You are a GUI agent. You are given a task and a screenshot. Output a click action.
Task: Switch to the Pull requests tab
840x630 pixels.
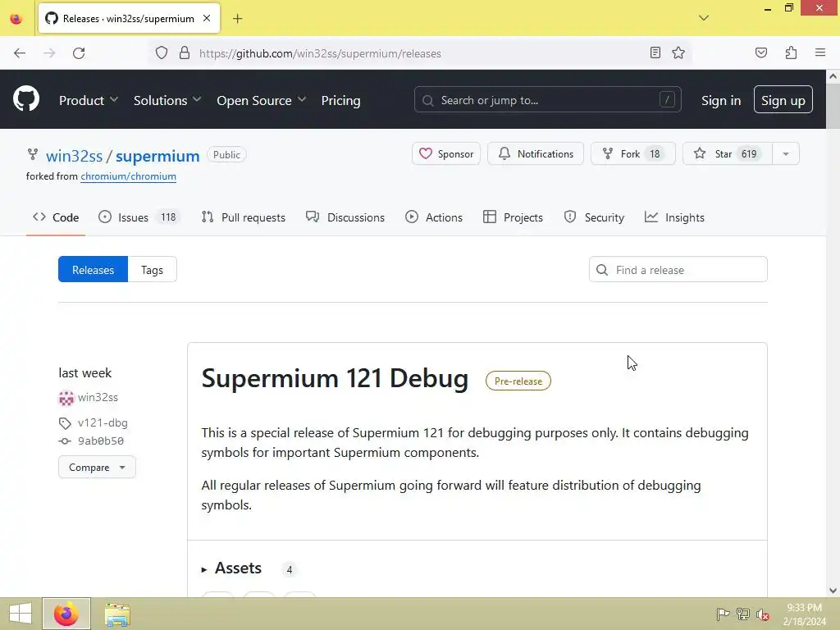(x=243, y=217)
